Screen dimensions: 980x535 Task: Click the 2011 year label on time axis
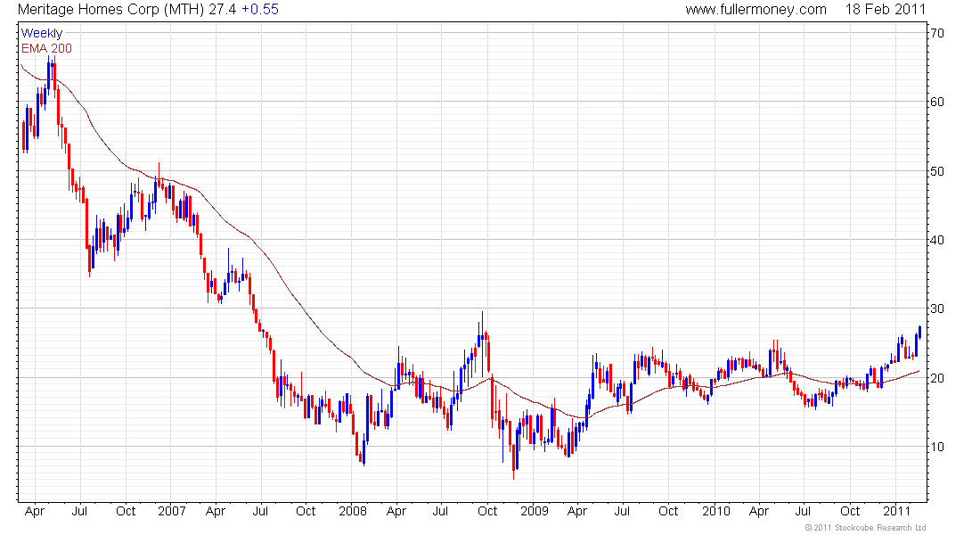coord(897,511)
